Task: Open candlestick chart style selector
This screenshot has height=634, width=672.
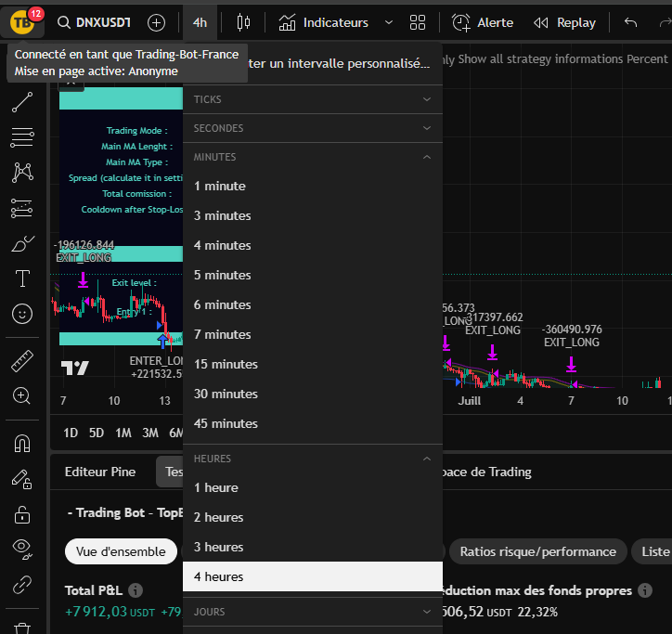Action: pyautogui.click(x=243, y=22)
